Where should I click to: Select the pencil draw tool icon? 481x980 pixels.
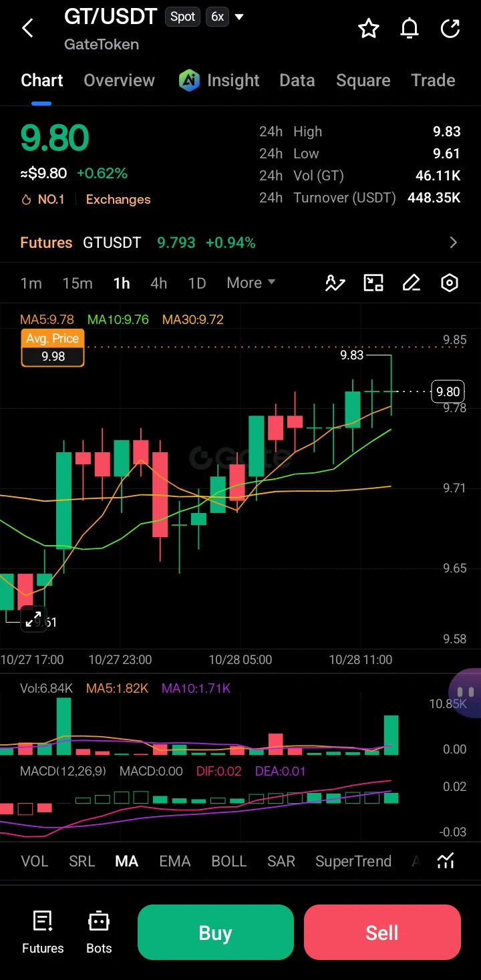coord(412,283)
